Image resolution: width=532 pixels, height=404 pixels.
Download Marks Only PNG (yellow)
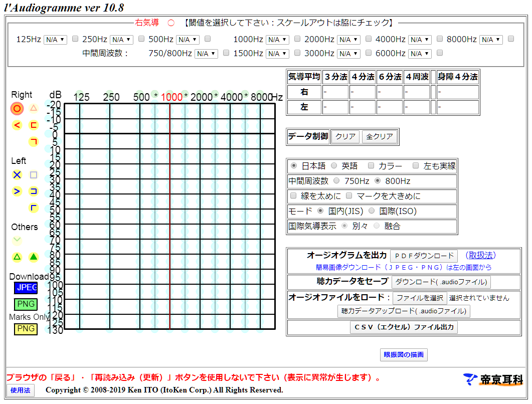point(26,329)
